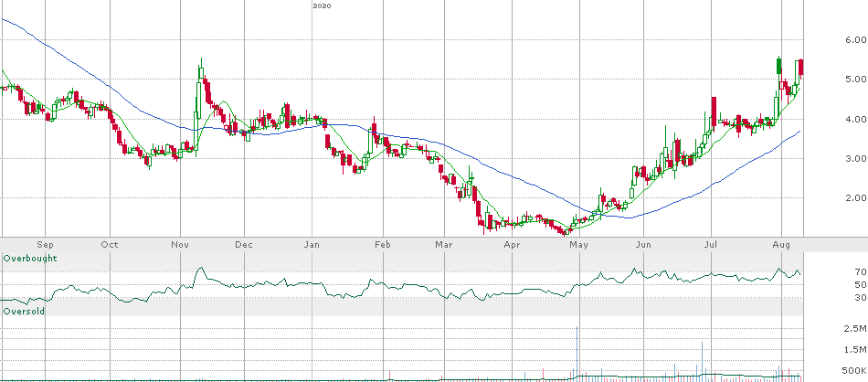Click the Dec month label on the time axis
The height and width of the screenshot is (382, 868).
pyautogui.click(x=244, y=244)
